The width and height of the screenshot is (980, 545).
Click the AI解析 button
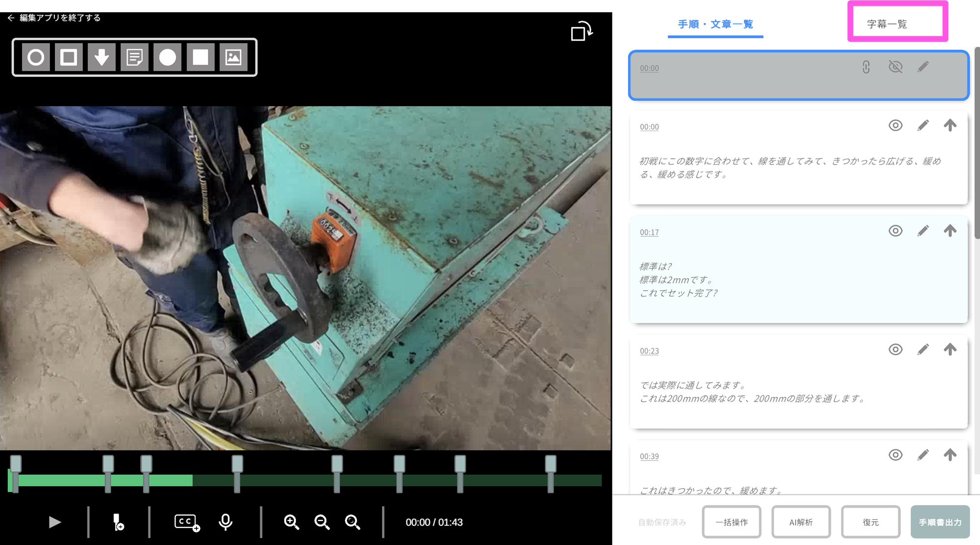click(801, 522)
